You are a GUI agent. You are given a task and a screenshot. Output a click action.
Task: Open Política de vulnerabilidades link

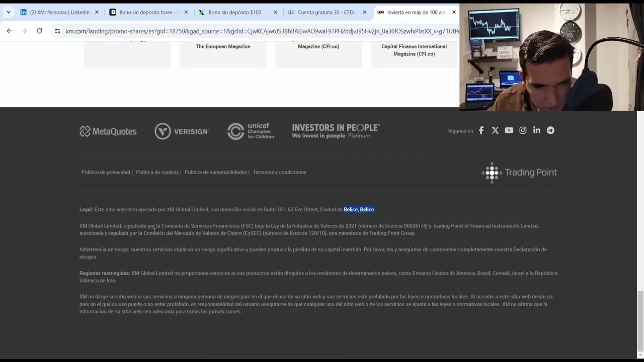tap(215, 172)
